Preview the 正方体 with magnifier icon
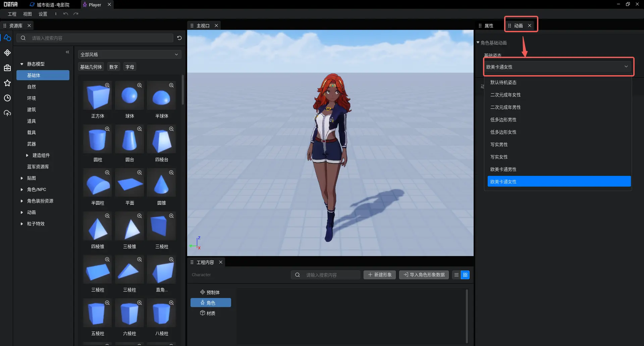Image resolution: width=644 pixels, height=346 pixels. [x=107, y=85]
